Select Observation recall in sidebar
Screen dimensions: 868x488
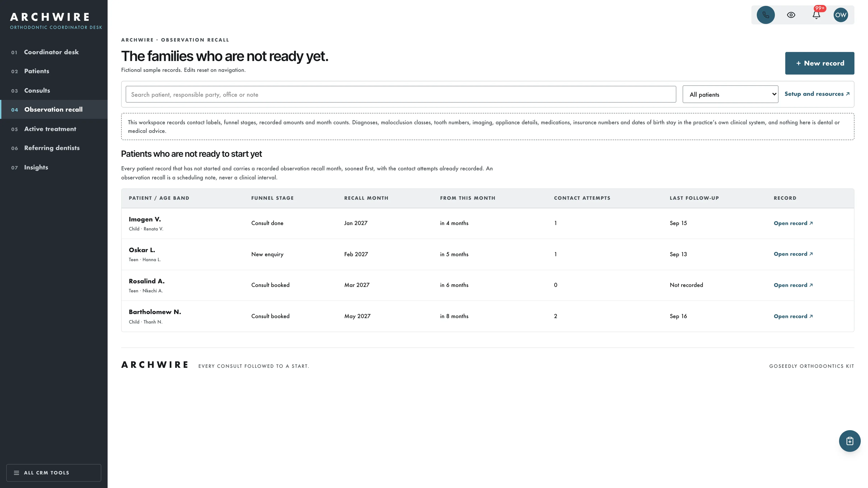point(54,109)
